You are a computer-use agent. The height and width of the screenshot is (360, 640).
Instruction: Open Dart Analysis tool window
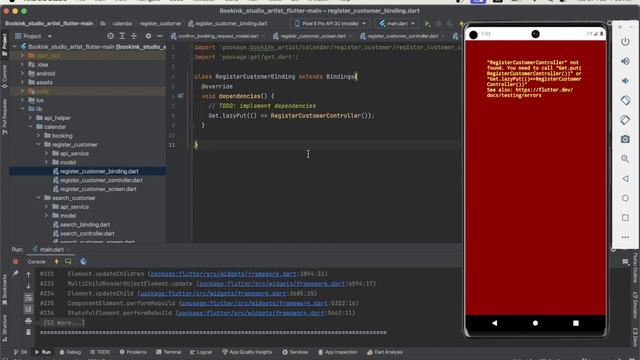point(384,352)
